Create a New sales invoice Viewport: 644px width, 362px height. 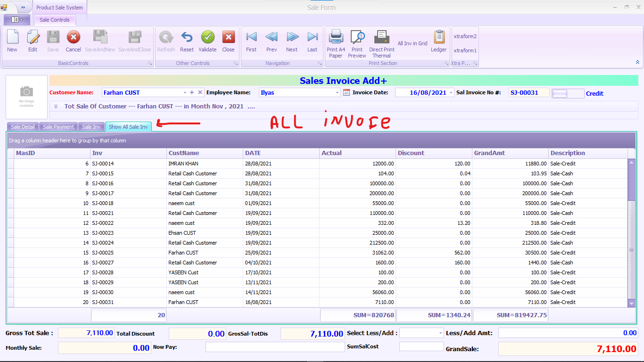click(x=12, y=41)
